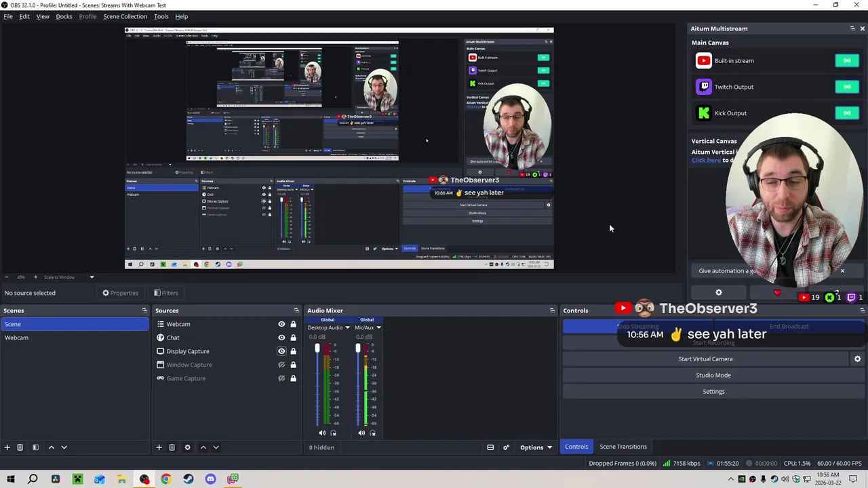Toggle Twitch Output stream
The width and height of the screenshot is (868, 488).
[847, 87]
